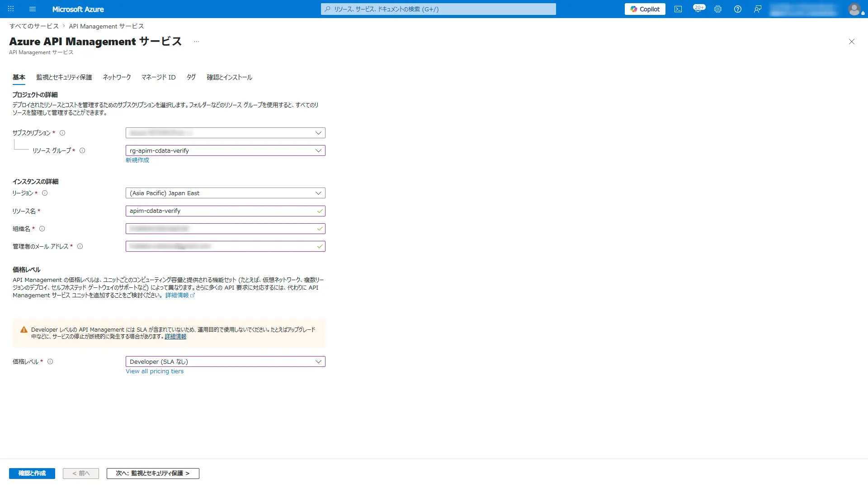Click the 組織名 input field
This screenshot has height=488, width=868.
[225, 229]
